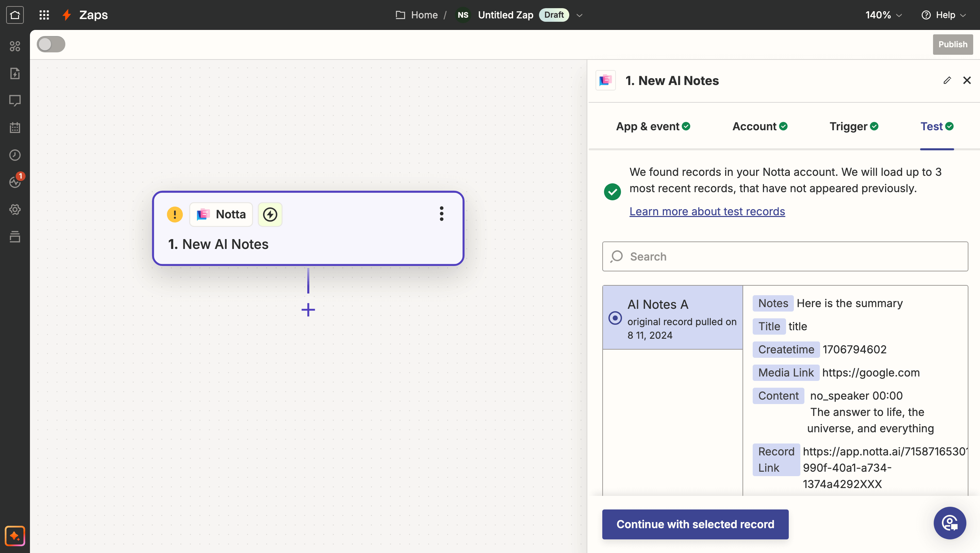This screenshot has width=980, height=553.
Task: Click the Media Link field label
Action: pos(786,372)
